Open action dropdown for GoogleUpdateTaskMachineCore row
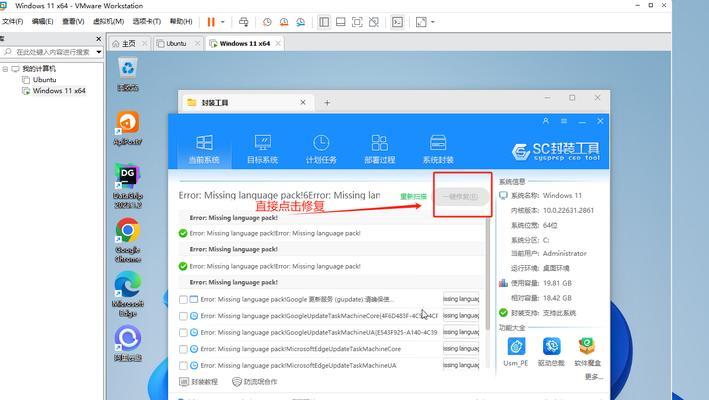The image size is (709, 400). (x=461, y=315)
